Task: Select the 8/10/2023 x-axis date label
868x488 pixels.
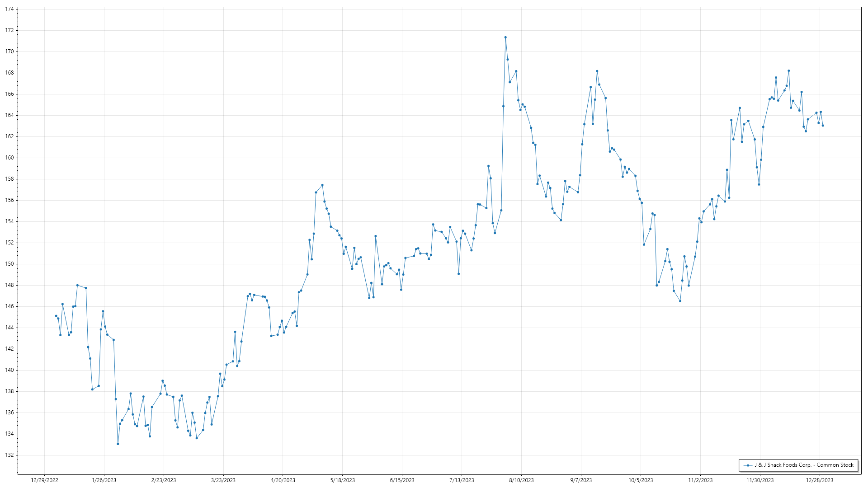Action: [521, 480]
